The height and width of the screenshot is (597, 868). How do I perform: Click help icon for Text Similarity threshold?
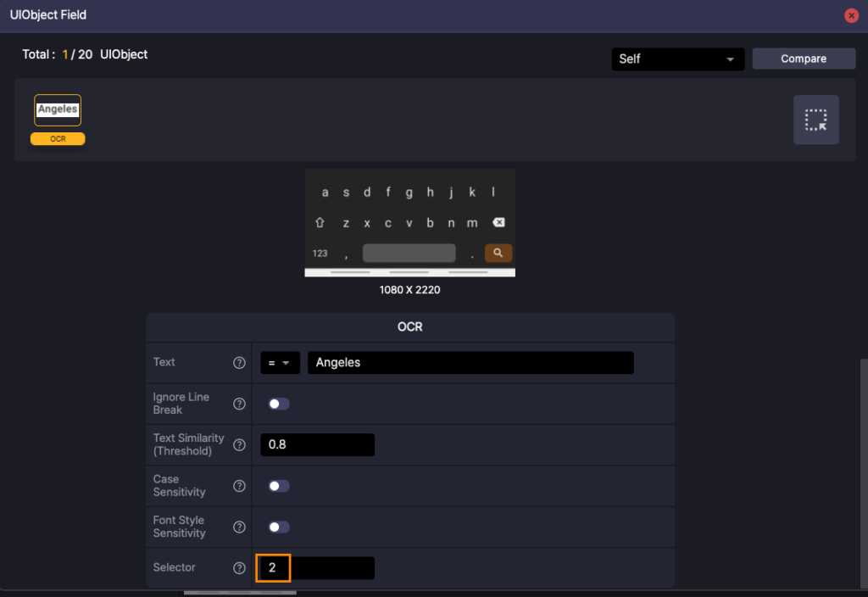pos(239,445)
